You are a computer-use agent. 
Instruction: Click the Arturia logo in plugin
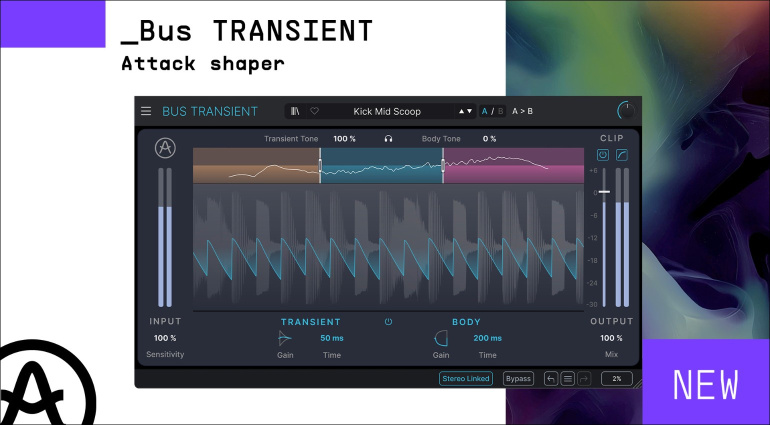165,148
